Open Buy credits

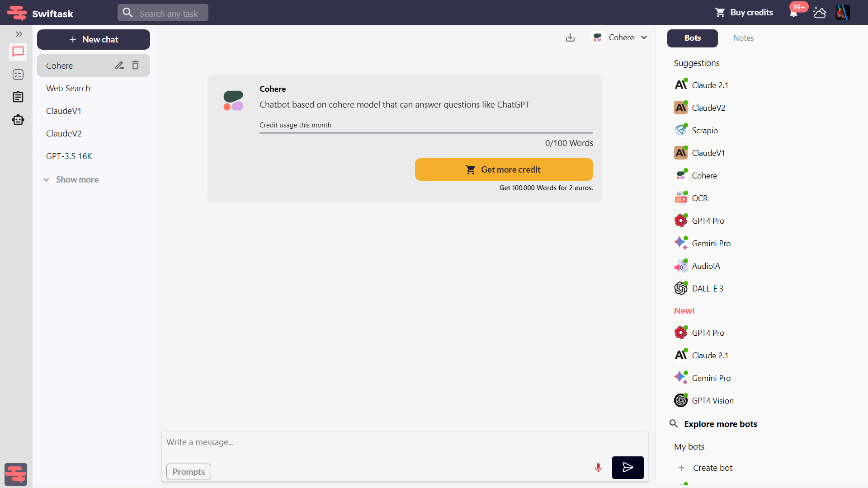(x=743, y=12)
